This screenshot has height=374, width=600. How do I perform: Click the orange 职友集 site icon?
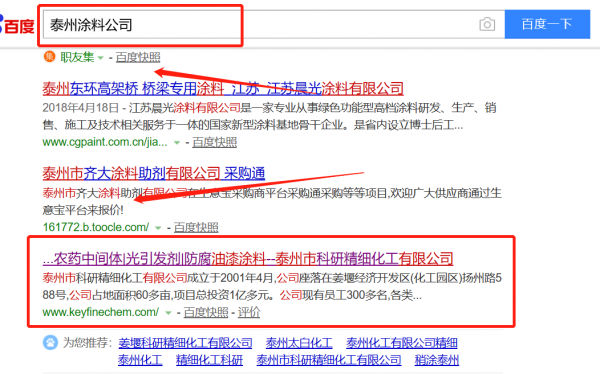(49, 57)
